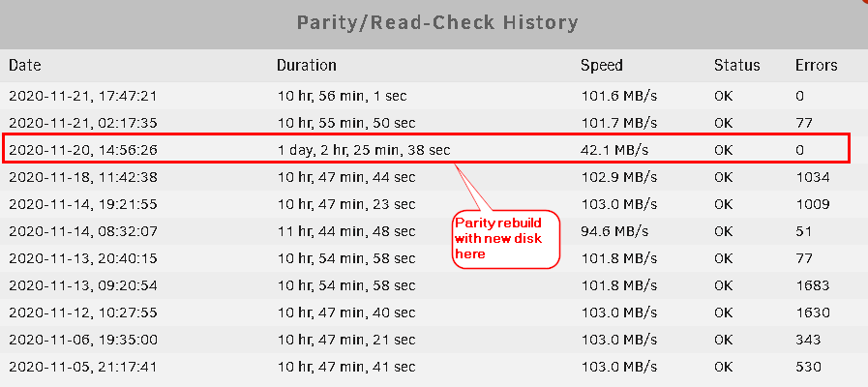Select the 2020-11-12, 10:27:55 row
Viewport: 868px width, 387px height.
coord(434,313)
